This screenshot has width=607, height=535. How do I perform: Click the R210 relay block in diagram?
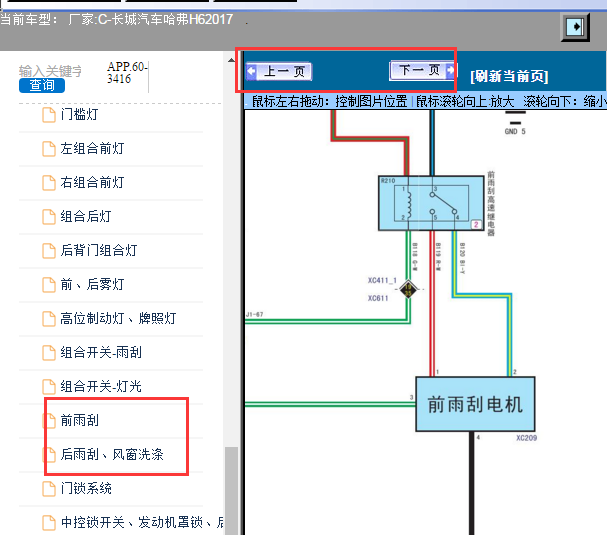431,203
